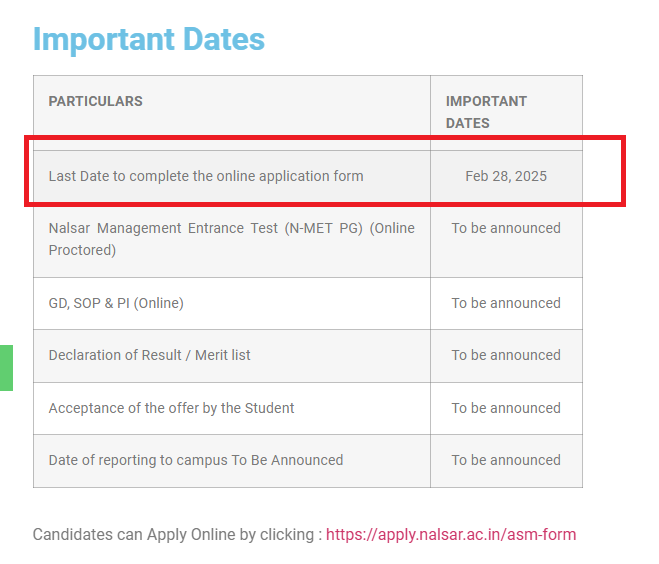Select the IMPORTANT DATES column header
659x564 pixels.
pos(486,112)
